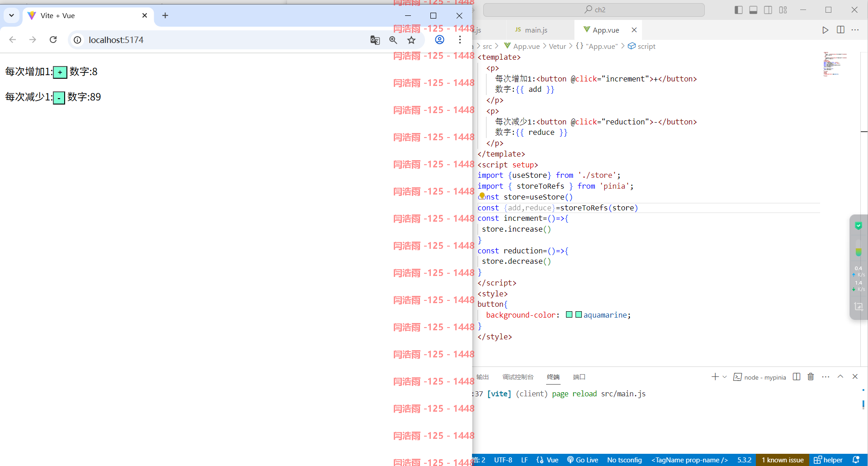Open Chrome tab search dropdown
Viewport: 868px width, 466px height.
click(11, 15)
